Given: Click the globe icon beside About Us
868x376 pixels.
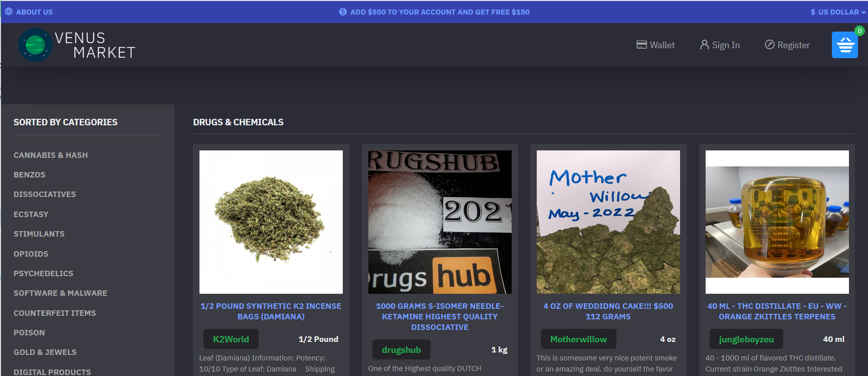Looking at the screenshot, I should click(9, 12).
